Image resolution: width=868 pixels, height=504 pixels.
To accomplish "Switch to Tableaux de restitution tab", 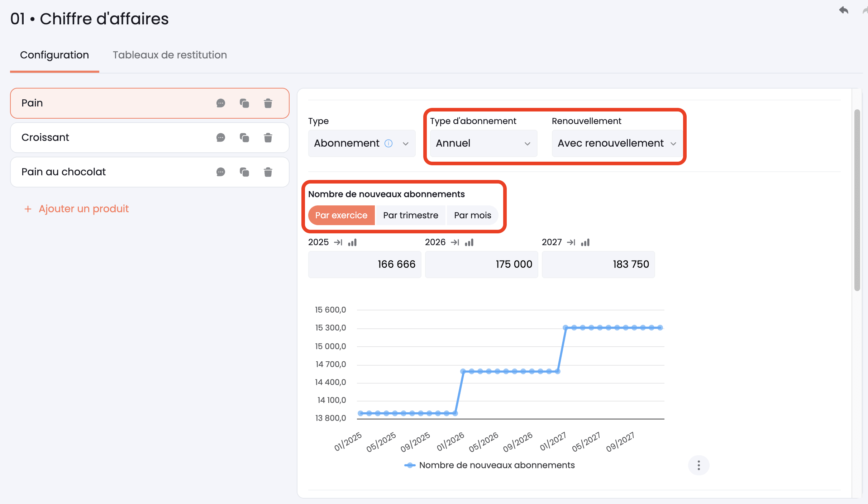I will pyautogui.click(x=170, y=55).
